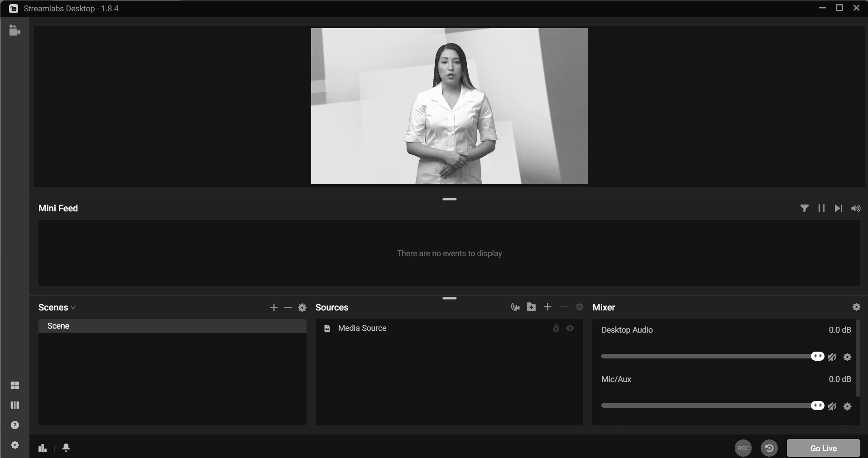Viewport: 868px width, 458px height.
Task: Open Studio Mode columns icon in sidebar
Action: [x=15, y=405]
